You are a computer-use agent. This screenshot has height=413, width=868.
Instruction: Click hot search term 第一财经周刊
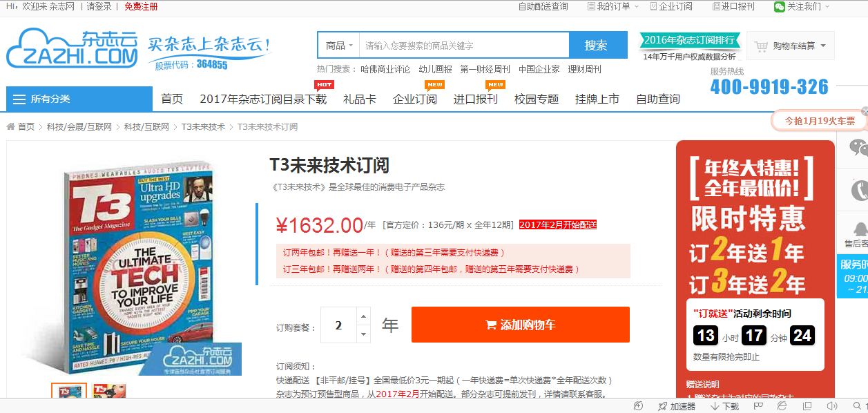coord(485,69)
